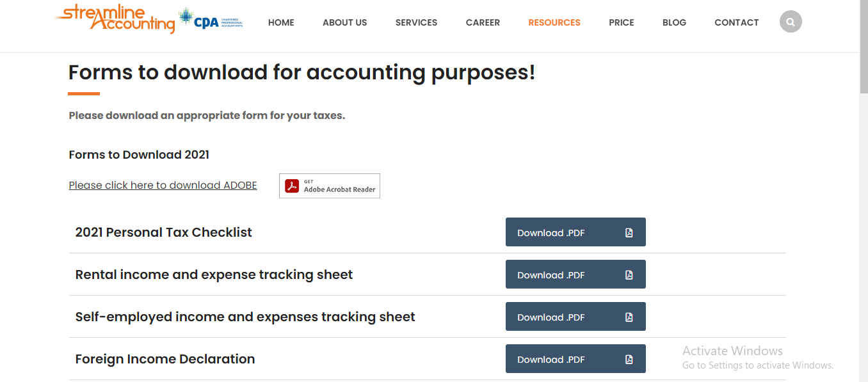Image resolution: width=868 pixels, height=382 pixels.
Task: Download the 2021 Personal Tax Checklist PDF
Action: click(551, 233)
